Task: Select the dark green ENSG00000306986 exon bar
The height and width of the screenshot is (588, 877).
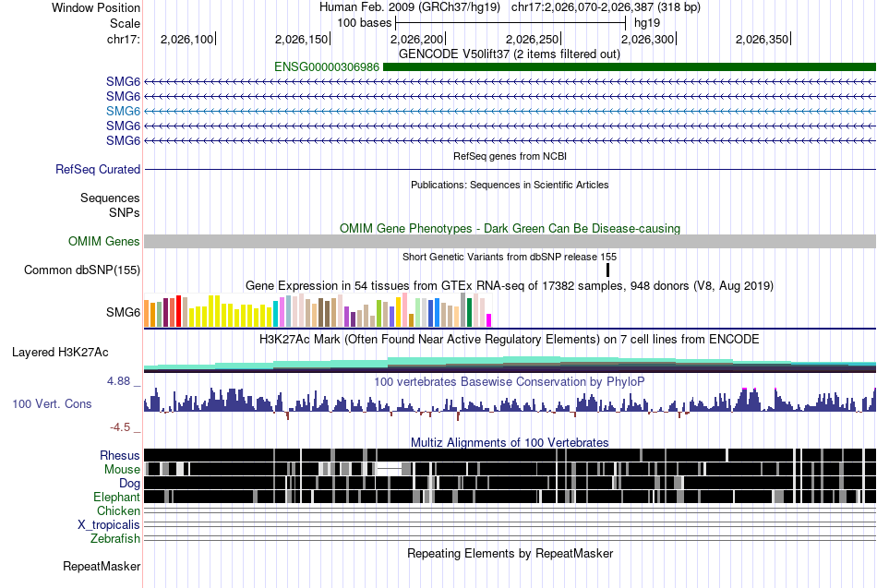Action: (x=630, y=67)
